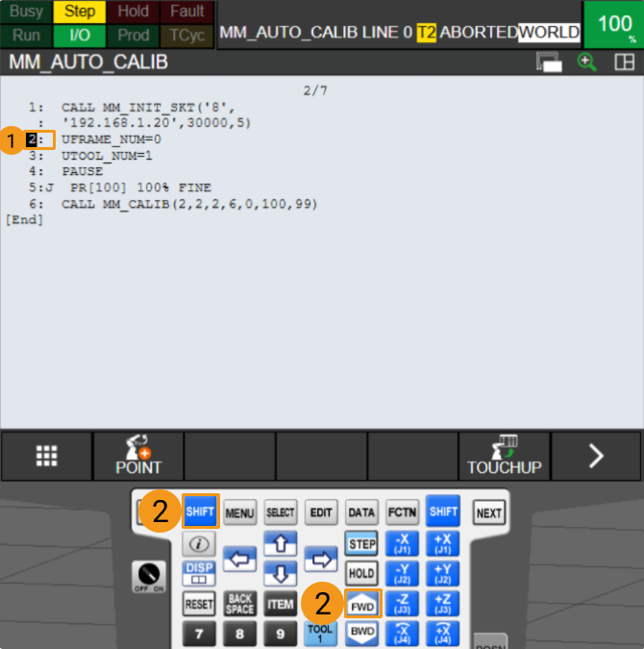
Task: Click the zoom magnifier icon
Action: pos(586,62)
